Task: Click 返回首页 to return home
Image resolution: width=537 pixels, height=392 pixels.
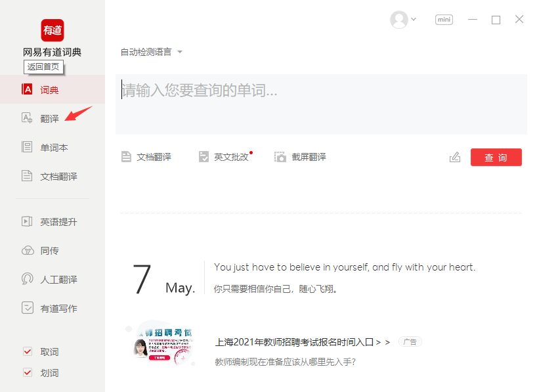Action: point(43,66)
